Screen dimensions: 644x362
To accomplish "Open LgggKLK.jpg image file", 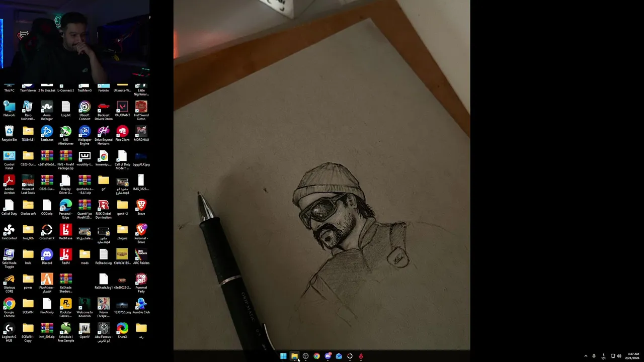I will pos(141,158).
